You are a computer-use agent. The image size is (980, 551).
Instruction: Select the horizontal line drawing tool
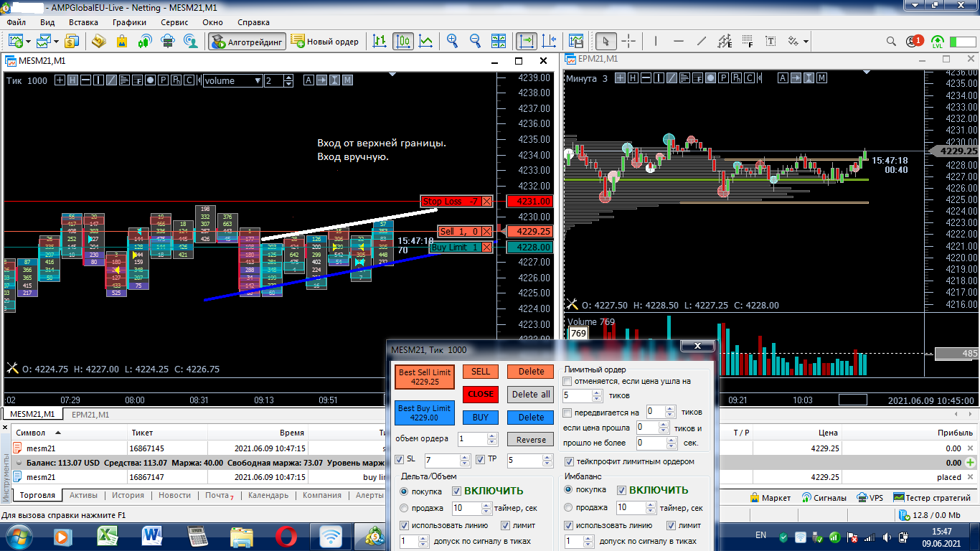tap(679, 41)
